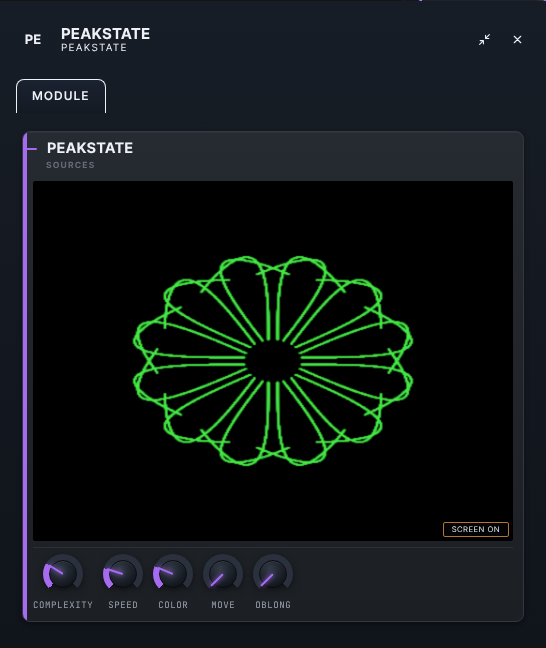Select the COLOR knob control
The image size is (546, 648).
click(x=173, y=574)
